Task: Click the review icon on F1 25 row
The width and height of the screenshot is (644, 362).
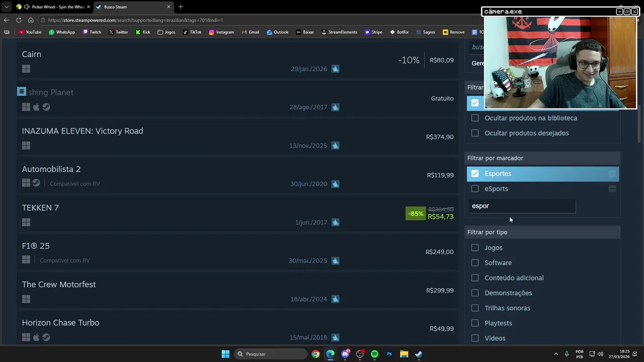Action: point(336,260)
